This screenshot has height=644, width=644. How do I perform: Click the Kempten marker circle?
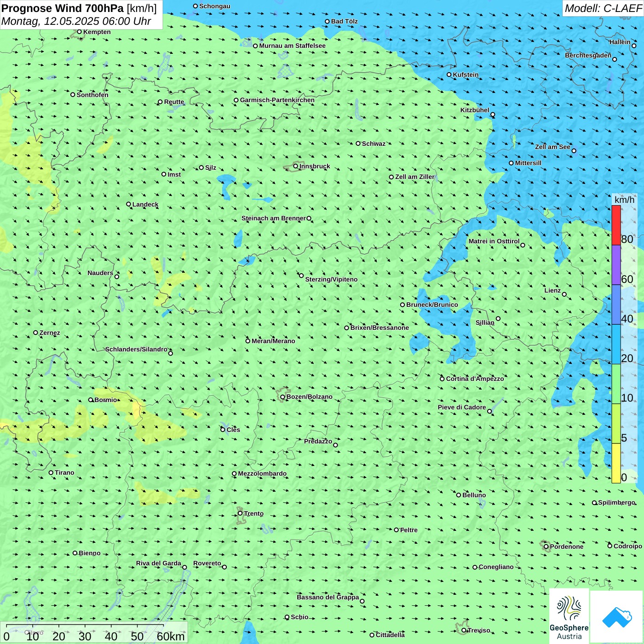tap(79, 32)
